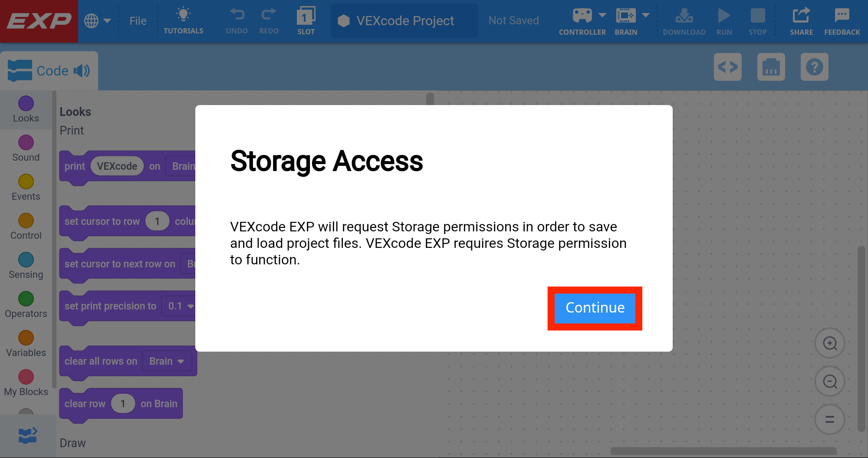868x458 pixels.
Task: Open the code viewer brackets icon
Action: point(727,67)
